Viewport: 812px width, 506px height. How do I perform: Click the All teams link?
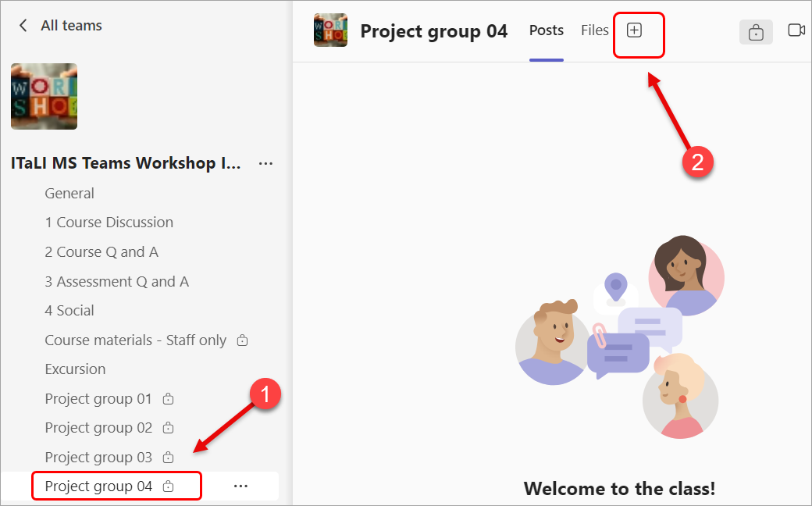[x=69, y=25]
